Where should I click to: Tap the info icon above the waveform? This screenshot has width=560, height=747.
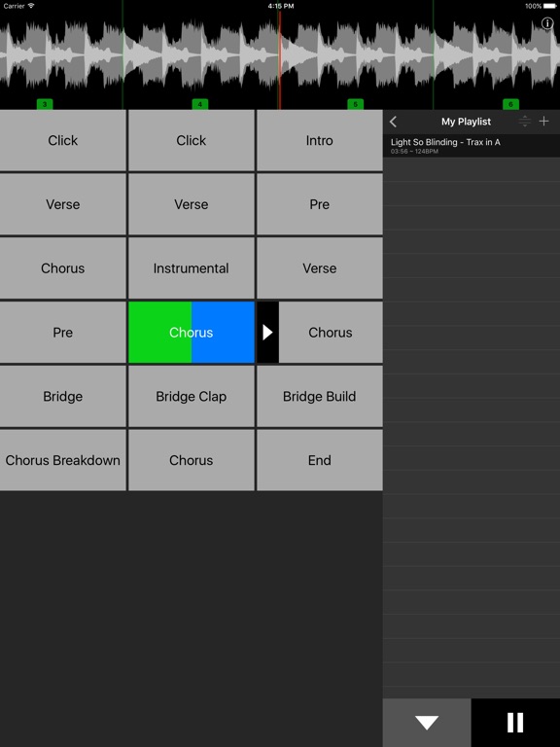[546, 23]
